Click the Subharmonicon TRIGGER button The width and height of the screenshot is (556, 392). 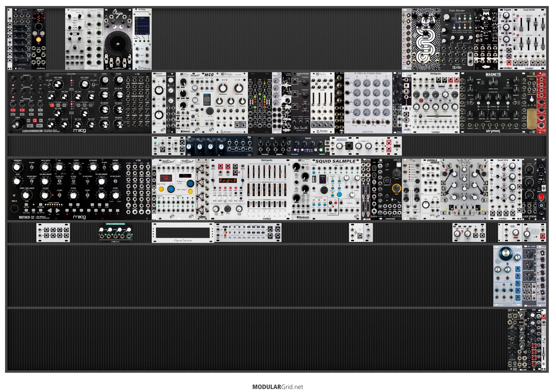[x=39, y=126]
